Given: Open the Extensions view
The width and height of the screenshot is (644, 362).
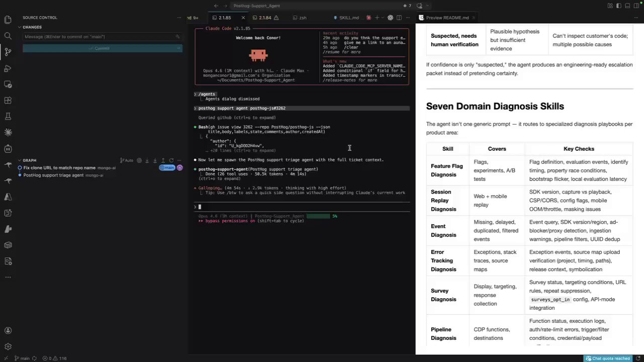Looking at the screenshot, I should [8, 100].
